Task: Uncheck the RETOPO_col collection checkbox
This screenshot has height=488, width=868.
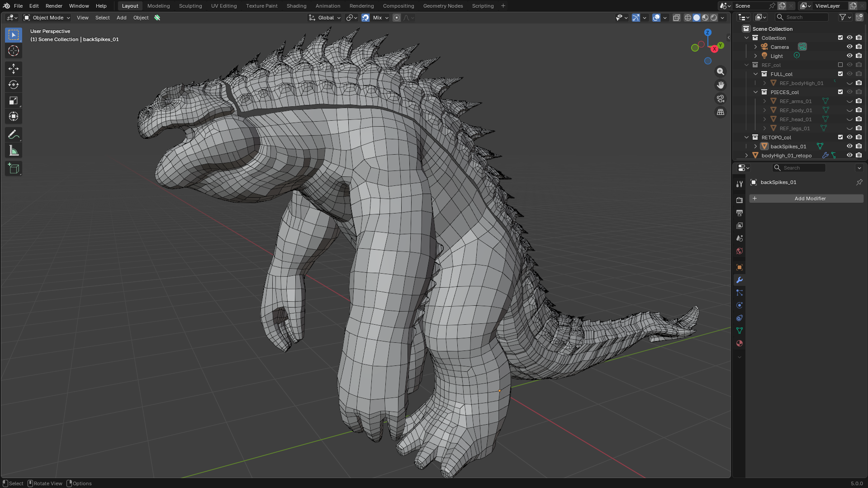Action: [x=840, y=137]
